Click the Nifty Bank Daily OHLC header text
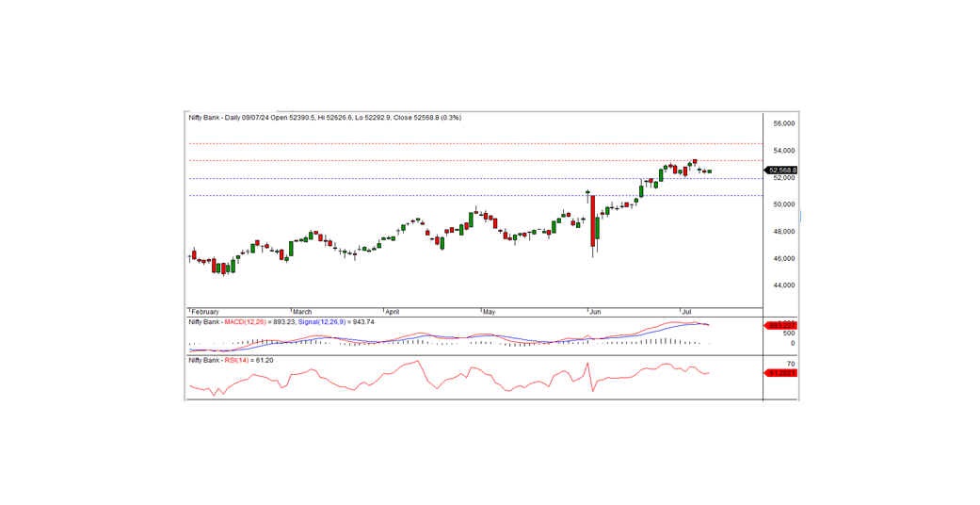The image size is (980, 505). pyautogui.click(x=325, y=118)
